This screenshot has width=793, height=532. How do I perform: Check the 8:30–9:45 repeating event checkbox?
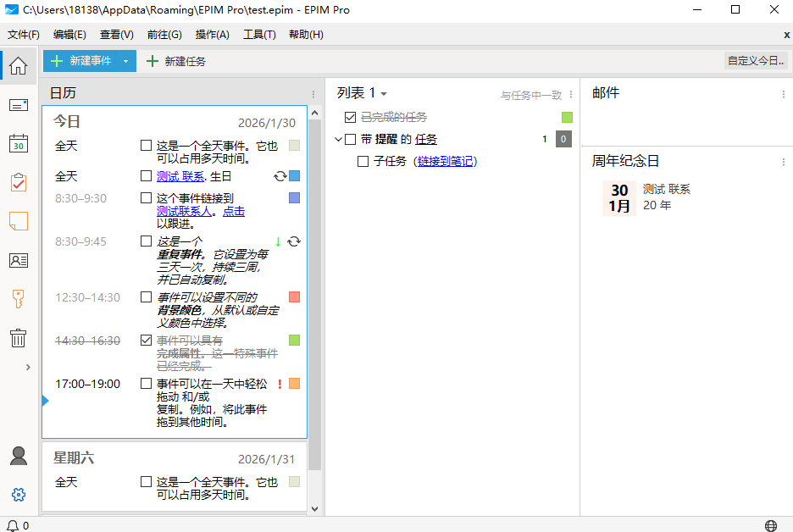point(147,241)
